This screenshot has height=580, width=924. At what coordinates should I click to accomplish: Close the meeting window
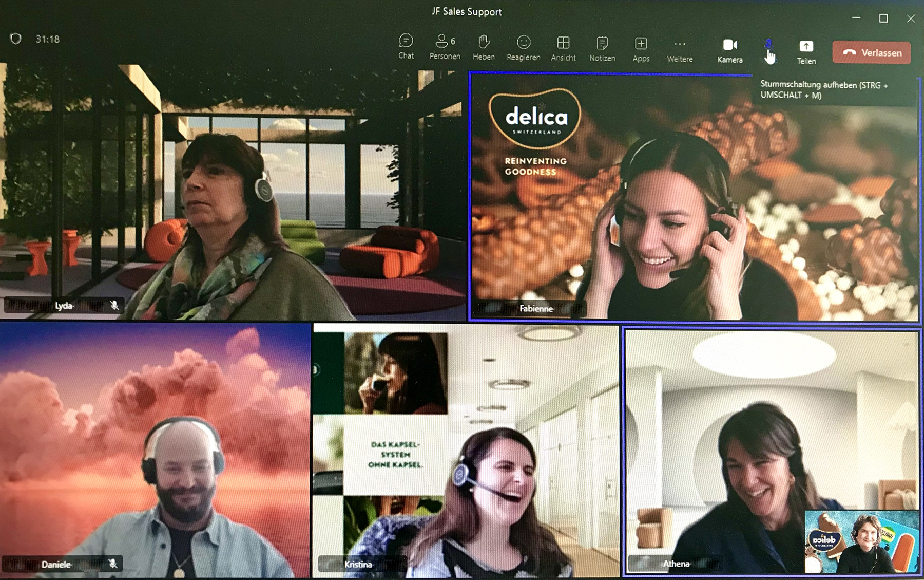point(911,18)
